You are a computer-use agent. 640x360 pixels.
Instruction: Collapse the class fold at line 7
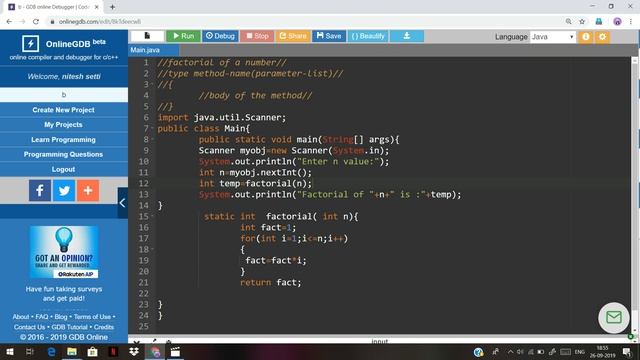pos(153,129)
